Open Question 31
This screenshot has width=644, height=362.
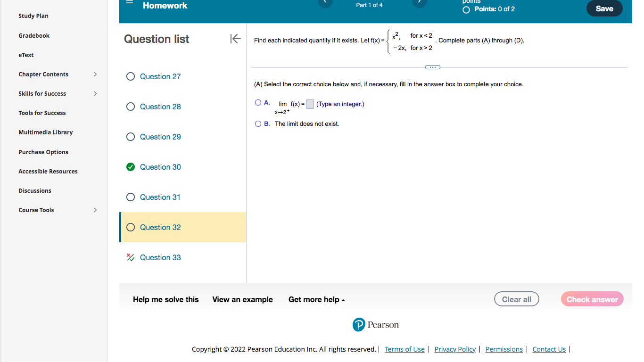tap(160, 197)
